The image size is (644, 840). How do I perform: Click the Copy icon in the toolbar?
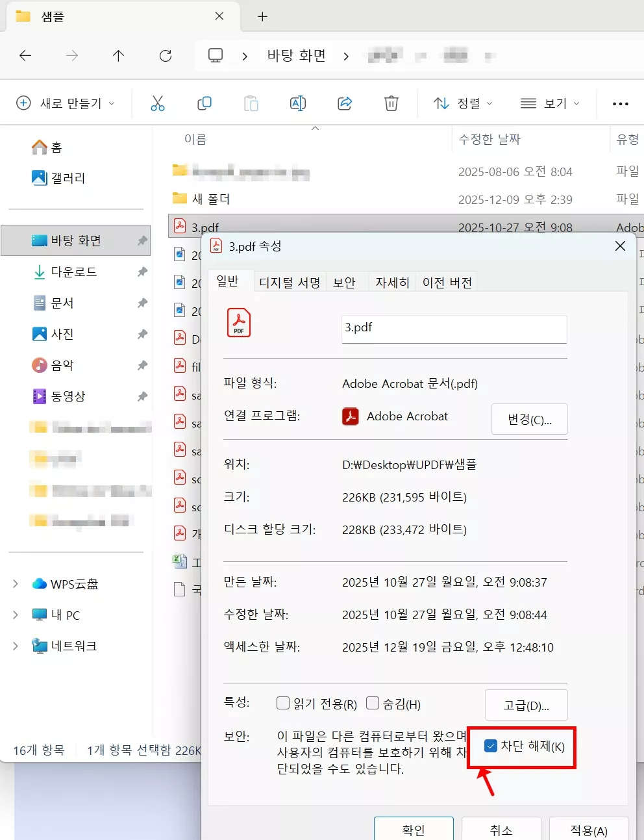pos(204,103)
